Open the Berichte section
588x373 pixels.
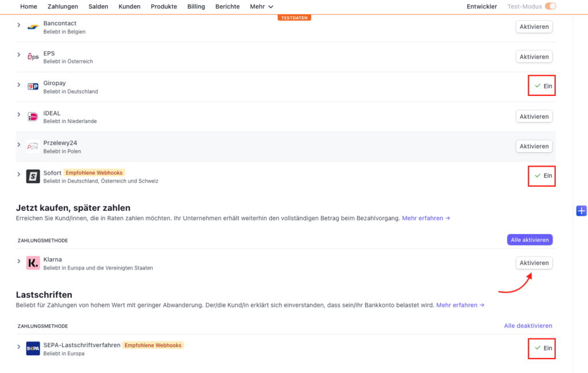click(x=227, y=6)
